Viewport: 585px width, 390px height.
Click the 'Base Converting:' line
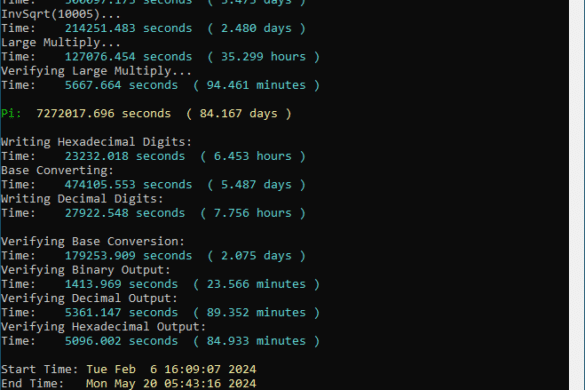57,170
